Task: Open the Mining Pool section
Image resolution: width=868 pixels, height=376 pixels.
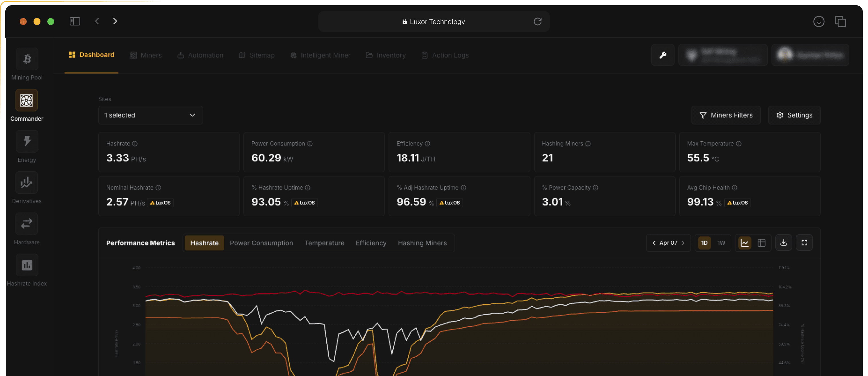Action: pos(27,59)
